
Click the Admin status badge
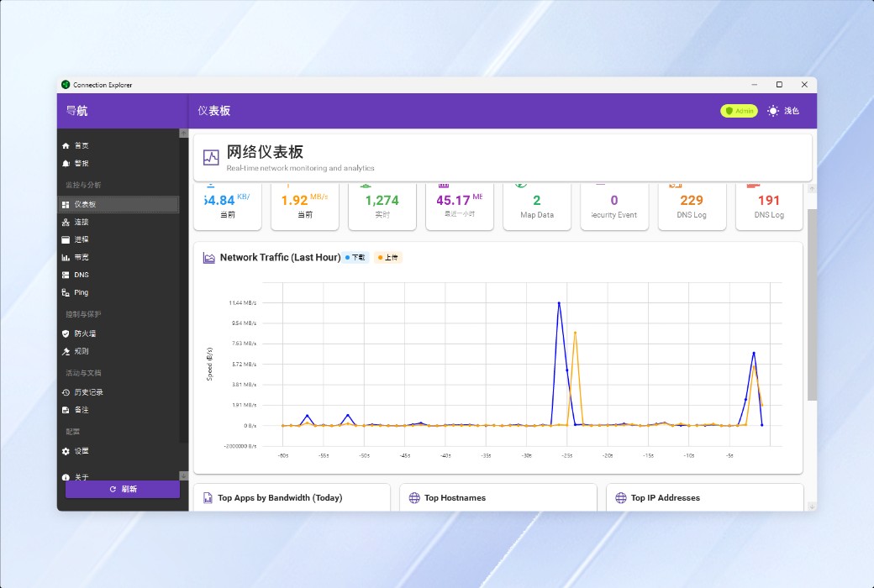(739, 111)
